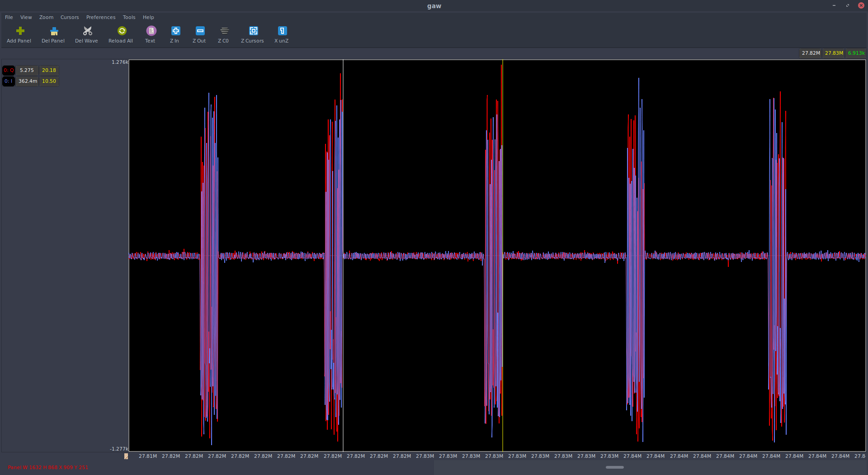Viewport: 868px width, 475px height.
Task: Close the gaw window
Action: coord(861,5)
